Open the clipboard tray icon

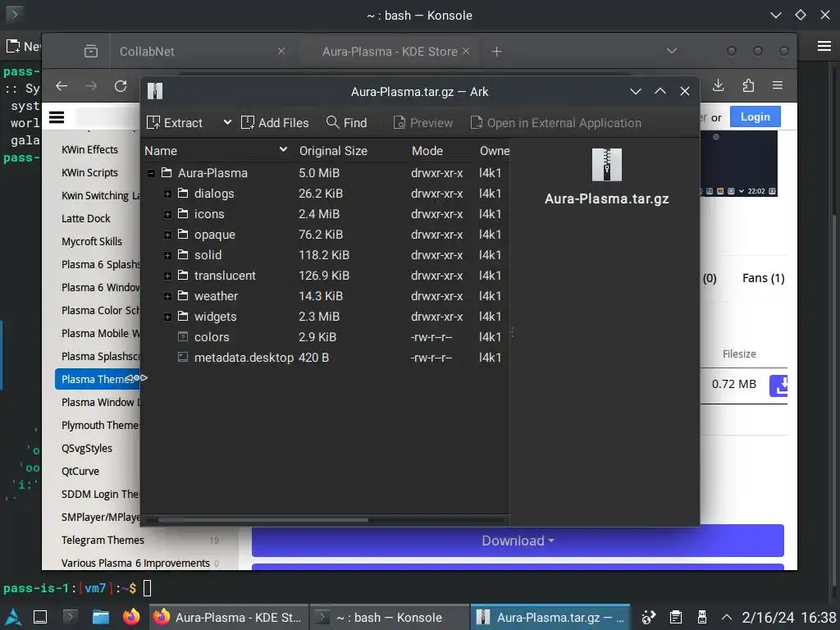(676, 617)
